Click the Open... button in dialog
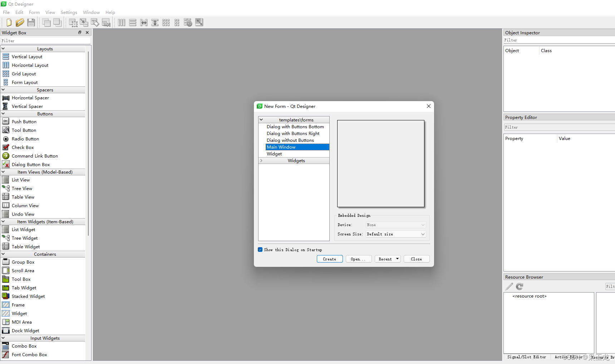 (x=359, y=259)
